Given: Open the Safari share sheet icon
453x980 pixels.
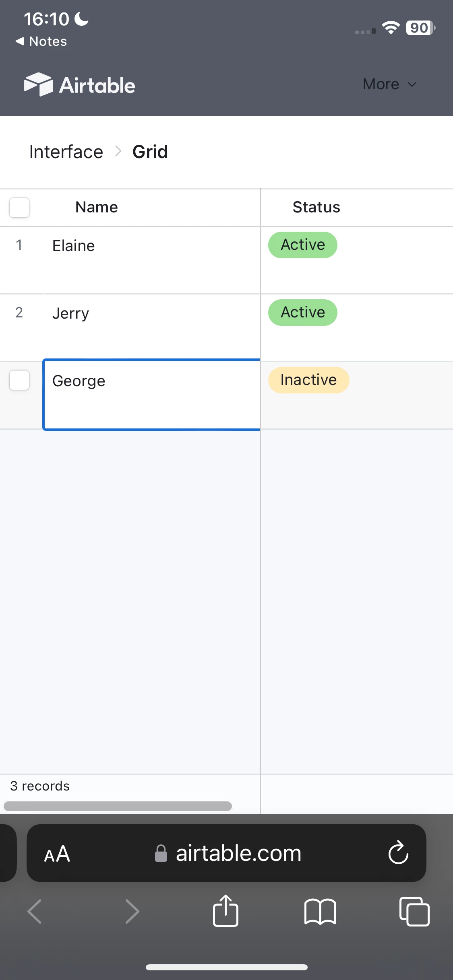Looking at the screenshot, I should click(225, 911).
